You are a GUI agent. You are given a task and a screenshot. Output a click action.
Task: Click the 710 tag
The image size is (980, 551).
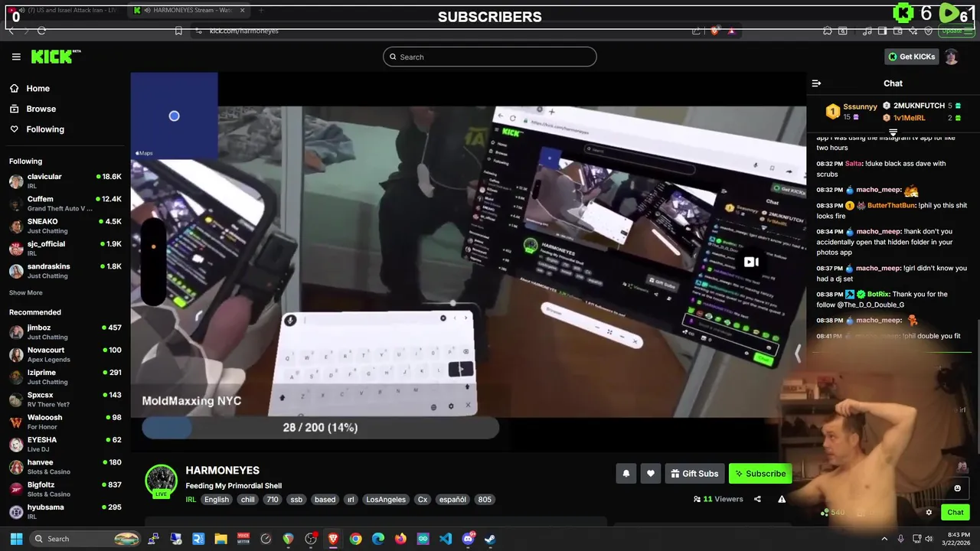tap(272, 499)
